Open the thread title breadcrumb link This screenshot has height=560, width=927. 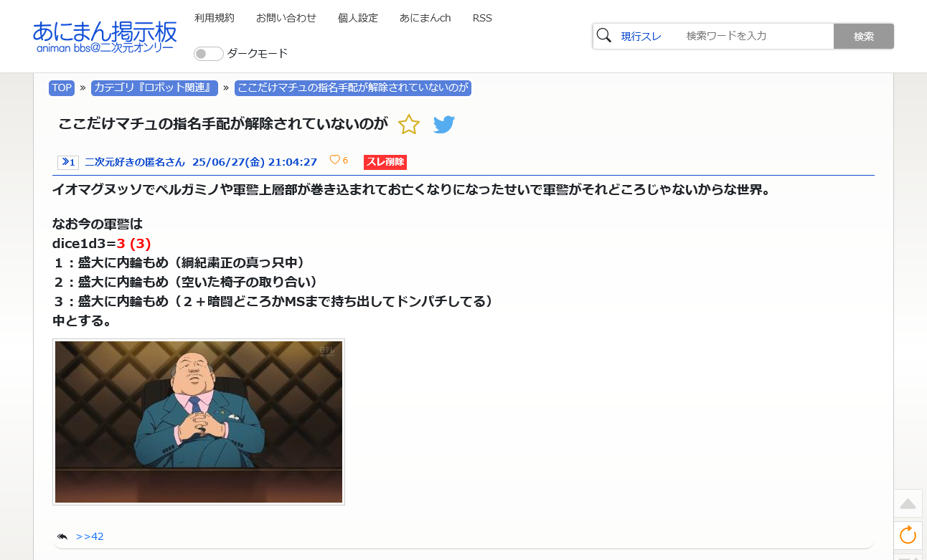[x=353, y=88]
